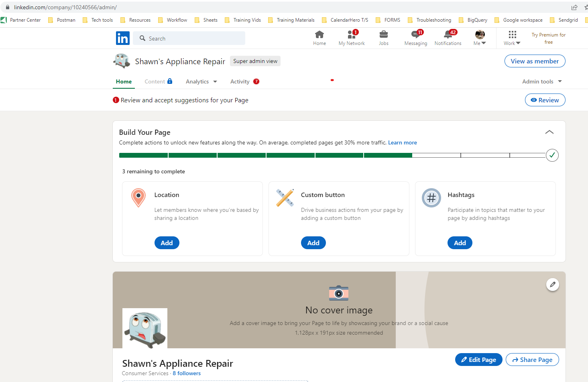Click the browser address bar URL
Screen dimensions: 588x382
tap(65, 7)
